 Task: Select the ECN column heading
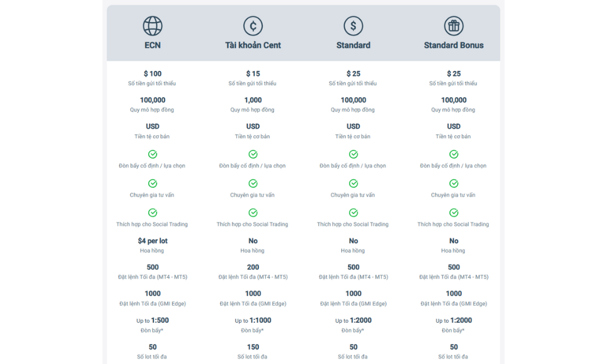click(152, 45)
